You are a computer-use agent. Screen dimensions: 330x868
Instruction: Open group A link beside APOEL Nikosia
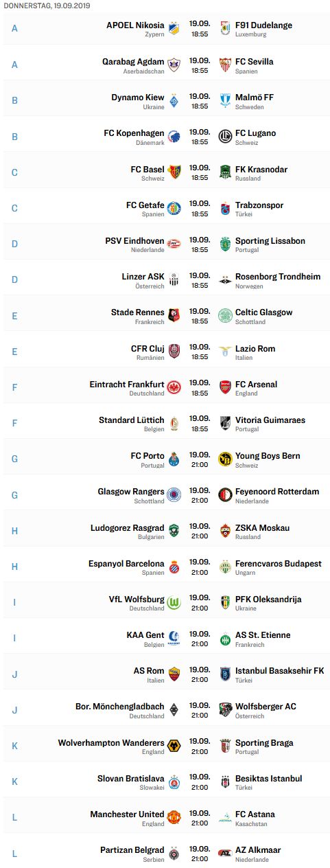pos(15,29)
